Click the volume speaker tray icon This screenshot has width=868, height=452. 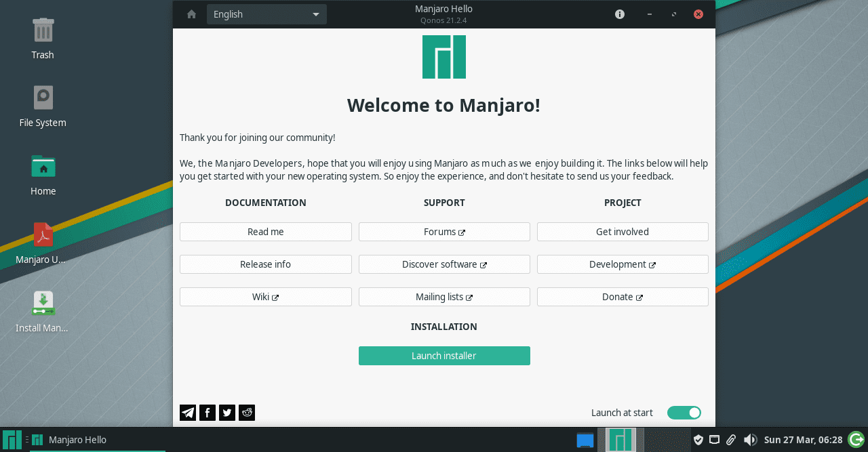[750, 440]
